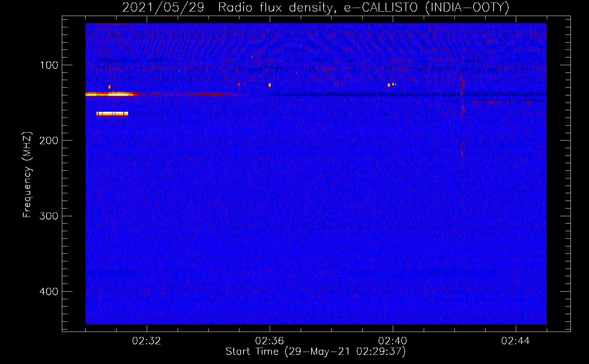Click the 200 frequency tick label
This screenshot has width=589, height=364.
49,141
